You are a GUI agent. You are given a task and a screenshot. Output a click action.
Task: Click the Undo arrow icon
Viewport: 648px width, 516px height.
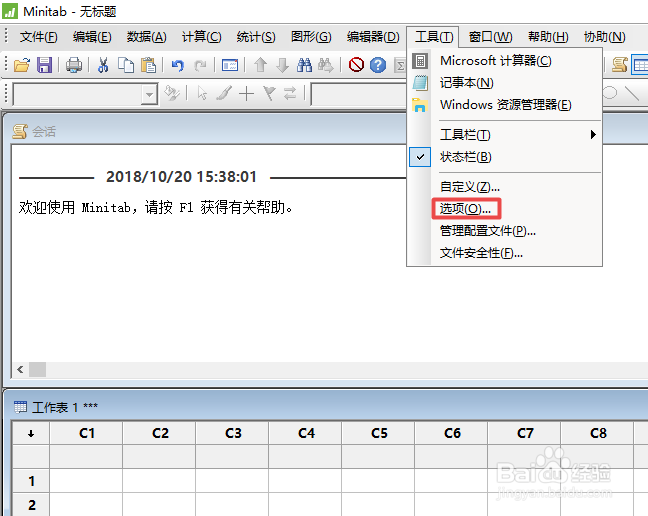click(178, 65)
